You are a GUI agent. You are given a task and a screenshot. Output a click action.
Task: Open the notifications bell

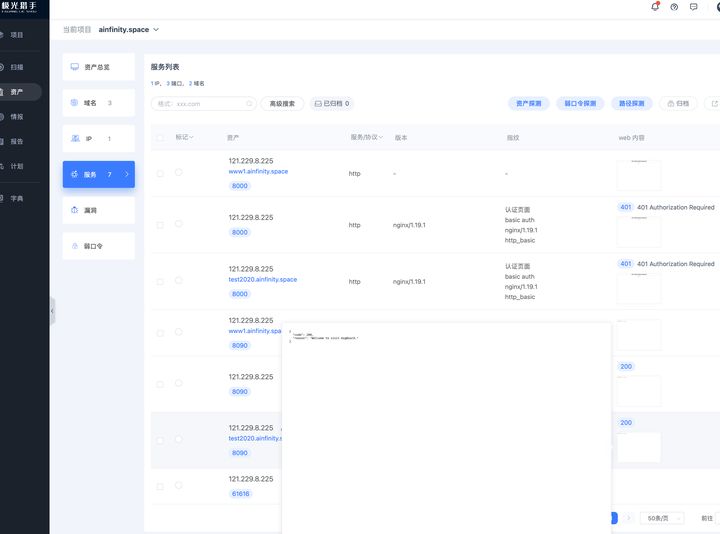click(655, 6)
